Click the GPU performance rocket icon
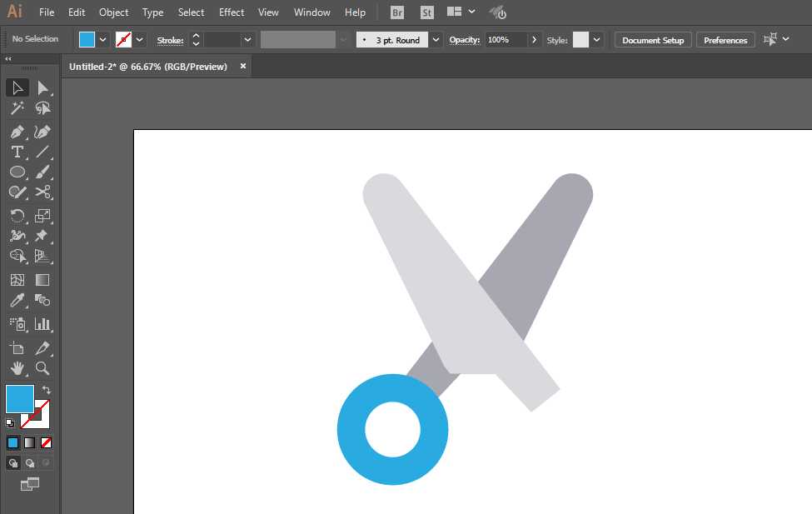Viewport: 812px width, 514px height. pos(498,12)
